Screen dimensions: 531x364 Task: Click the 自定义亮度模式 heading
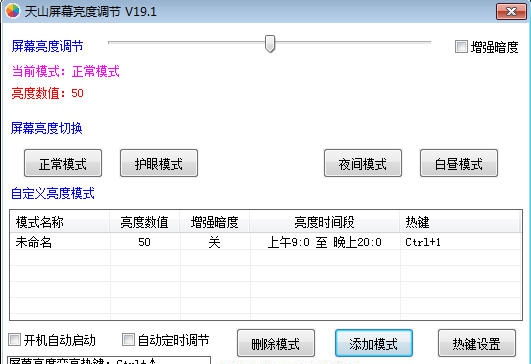pos(53,193)
